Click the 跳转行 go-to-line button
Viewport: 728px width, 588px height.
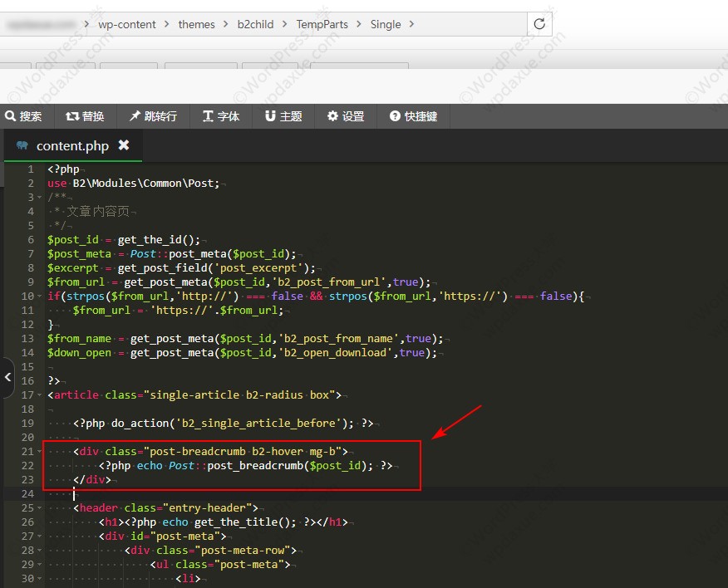[153, 116]
